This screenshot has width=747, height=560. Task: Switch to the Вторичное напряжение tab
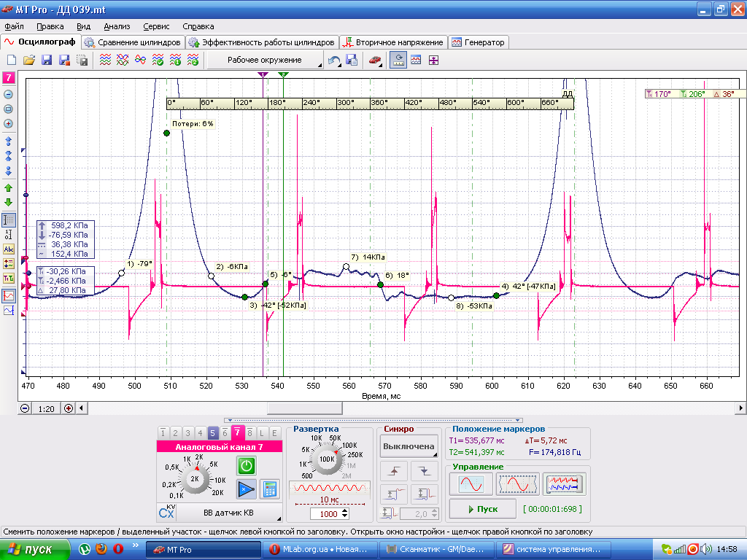click(393, 42)
